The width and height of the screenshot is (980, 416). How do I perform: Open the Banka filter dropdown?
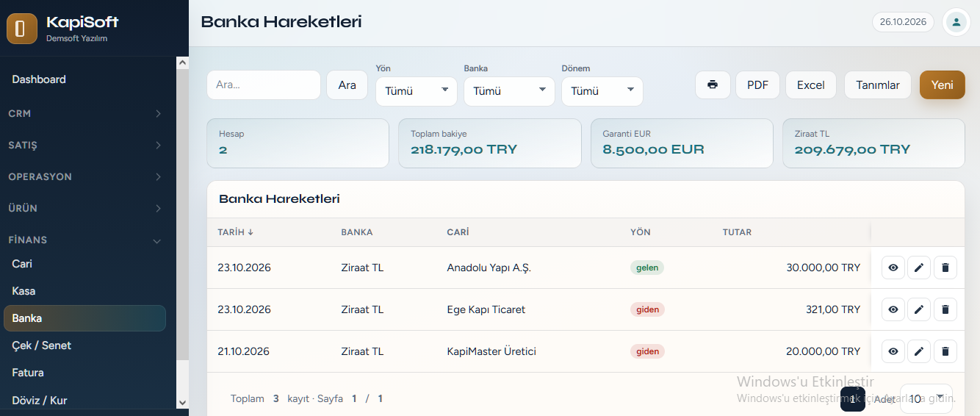coord(509,91)
